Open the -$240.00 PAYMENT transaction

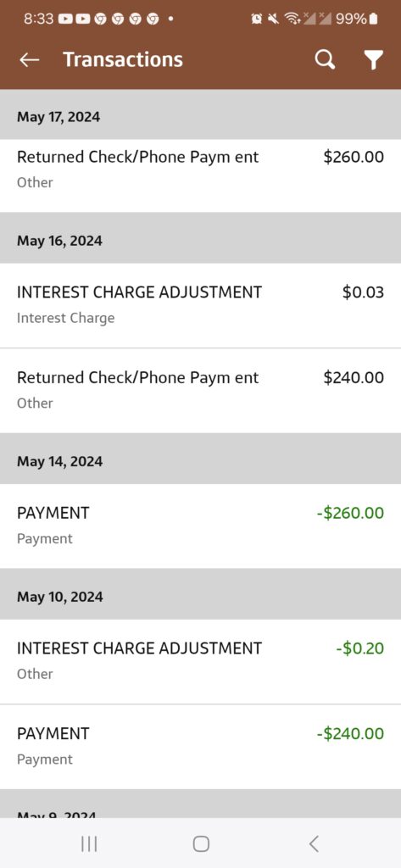tap(200, 747)
